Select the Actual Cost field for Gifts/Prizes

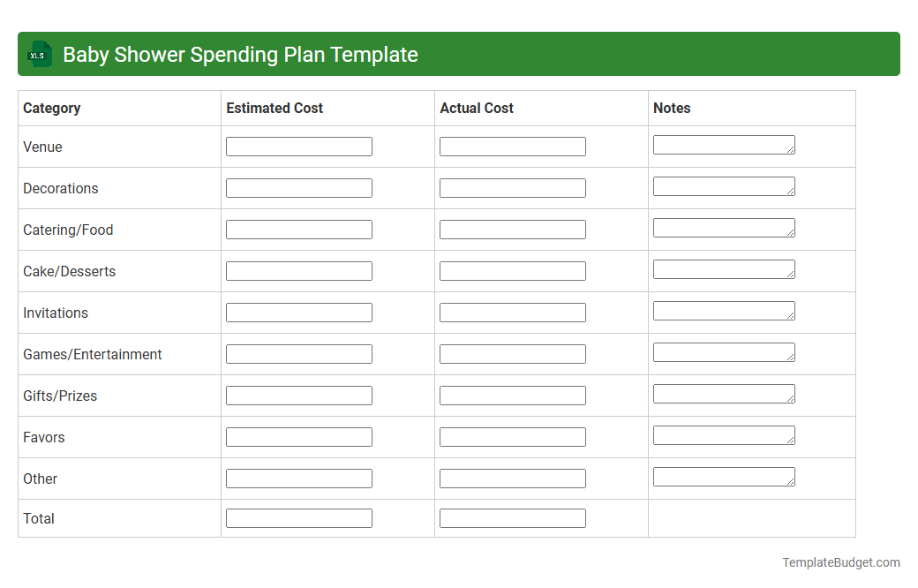pyautogui.click(x=512, y=395)
